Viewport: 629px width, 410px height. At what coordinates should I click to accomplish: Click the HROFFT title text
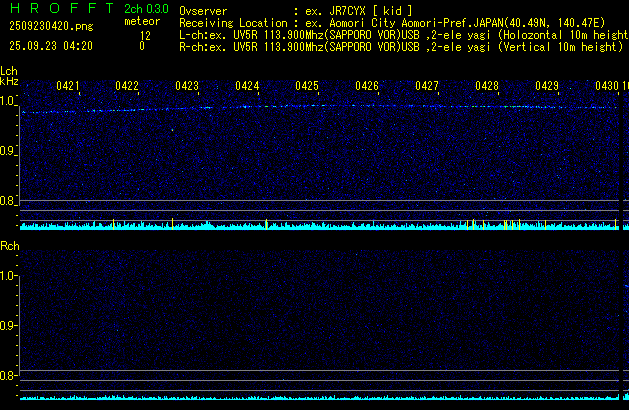55,9
